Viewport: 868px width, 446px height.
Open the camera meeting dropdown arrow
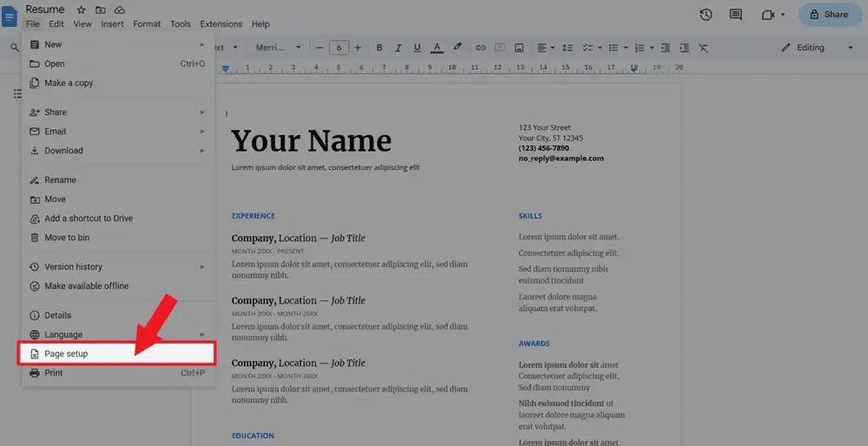[783, 15]
